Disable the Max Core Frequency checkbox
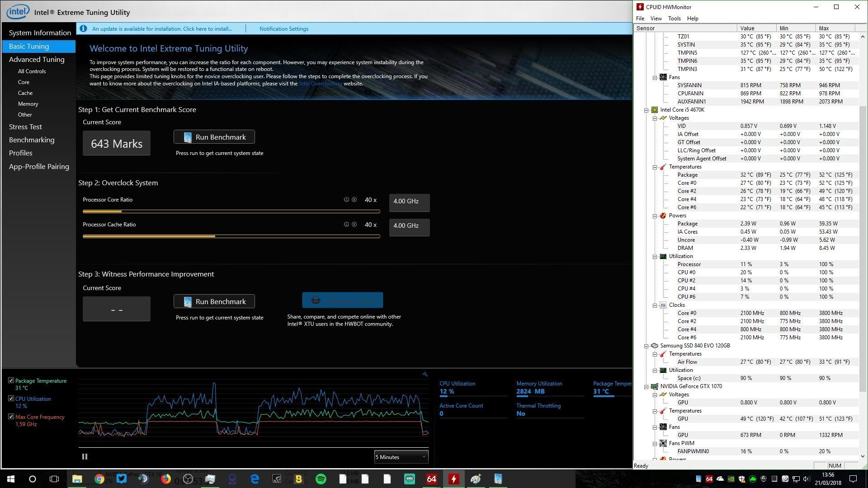868x488 pixels. coord(11,417)
